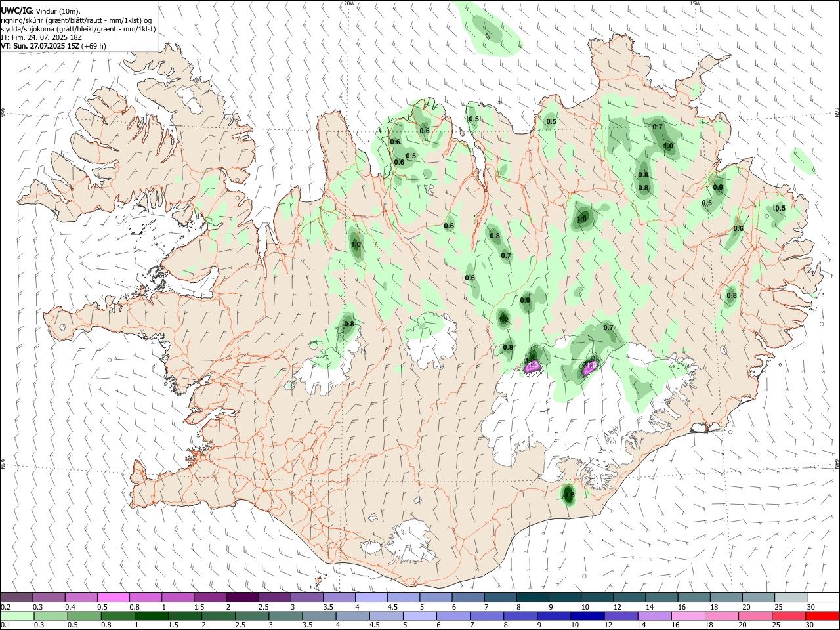Viewport: 840px width, 630px height.
Task: Click the '4.5' label in the snow legend row
Action: point(392,607)
